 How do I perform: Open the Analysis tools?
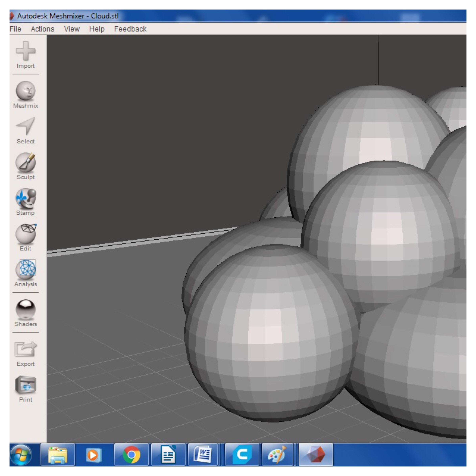[26, 269]
